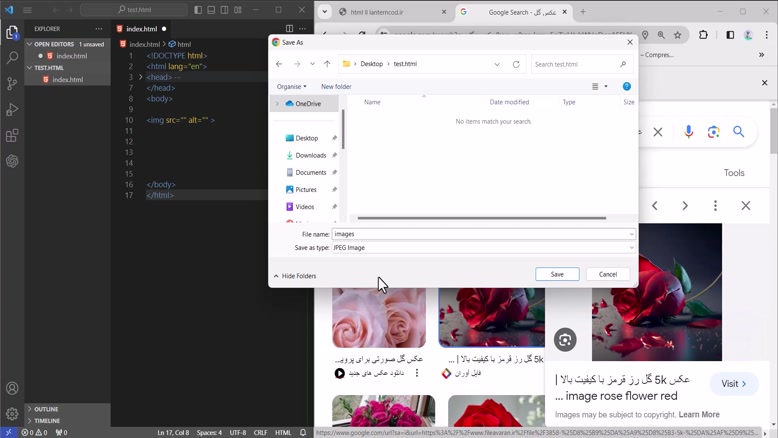The image size is (778, 438).
Task: Open the VS Code Search view
Action: click(12, 58)
